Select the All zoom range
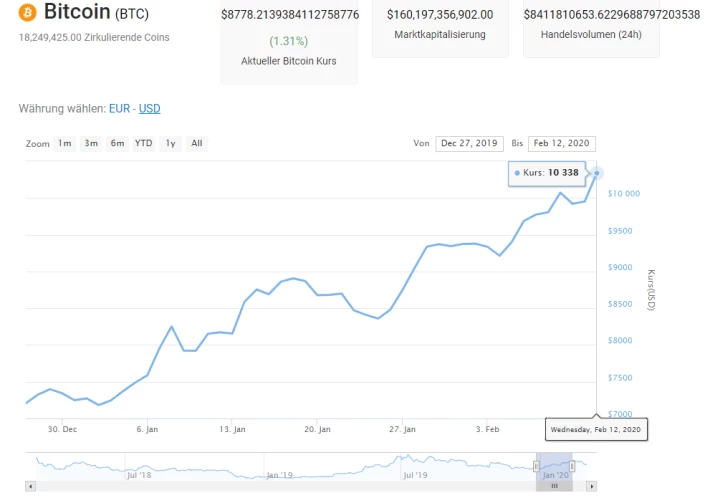The height and width of the screenshot is (498, 710). [197, 144]
